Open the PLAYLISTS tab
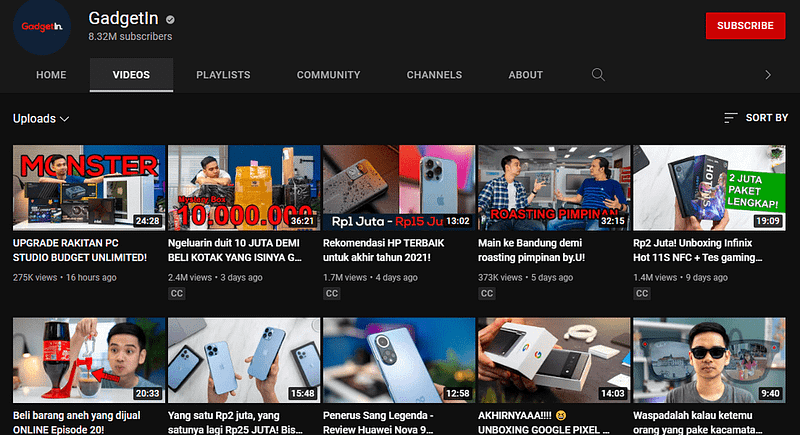Image resolution: width=800 pixels, height=435 pixels. (x=223, y=75)
